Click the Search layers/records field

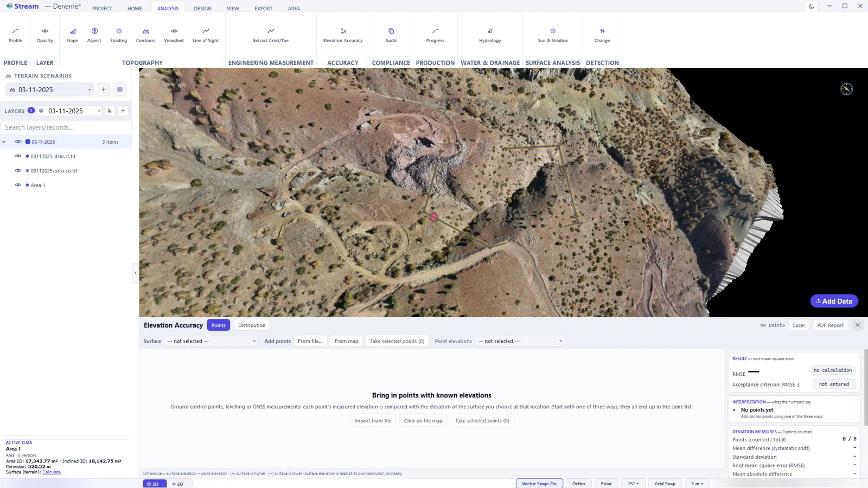66,127
